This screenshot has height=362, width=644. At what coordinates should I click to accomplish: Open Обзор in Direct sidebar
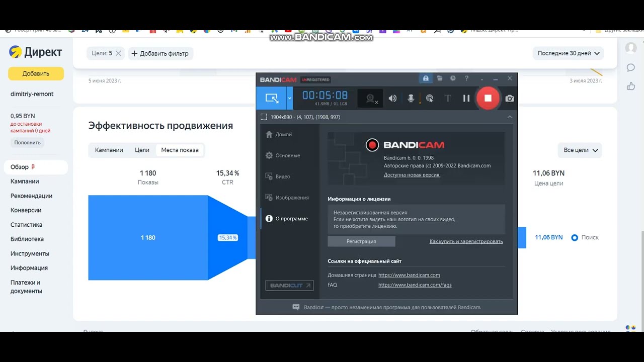[x=36, y=167]
